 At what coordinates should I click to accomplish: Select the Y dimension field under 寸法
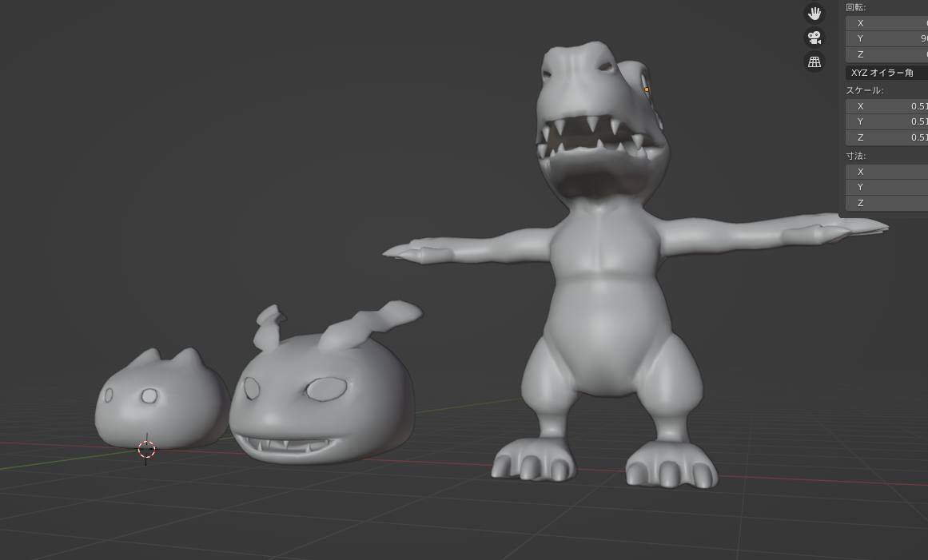[886, 187]
